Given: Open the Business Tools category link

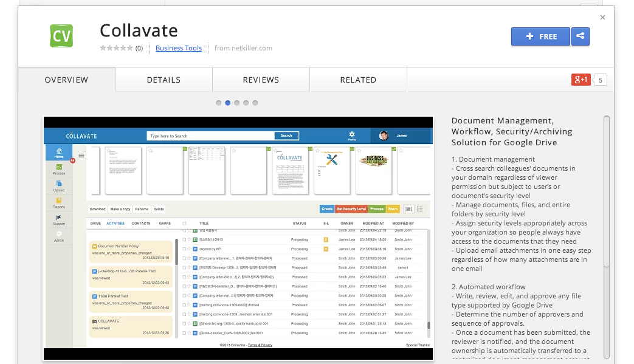Looking at the screenshot, I should click(179, 48).
